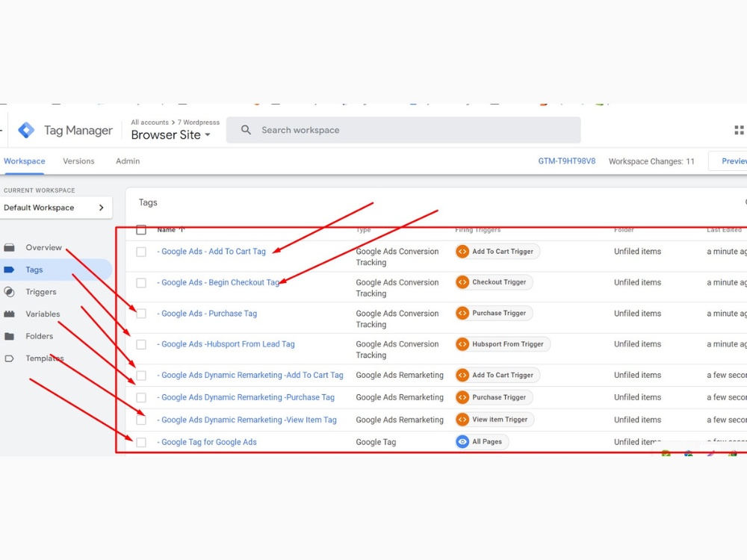
Task: Click the Overview sidebar icon
Action: 9,248
